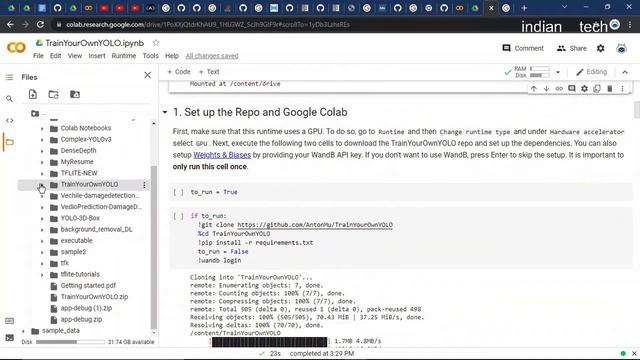
Task: Click the Colab logo
Action: [x=16, y=48]
